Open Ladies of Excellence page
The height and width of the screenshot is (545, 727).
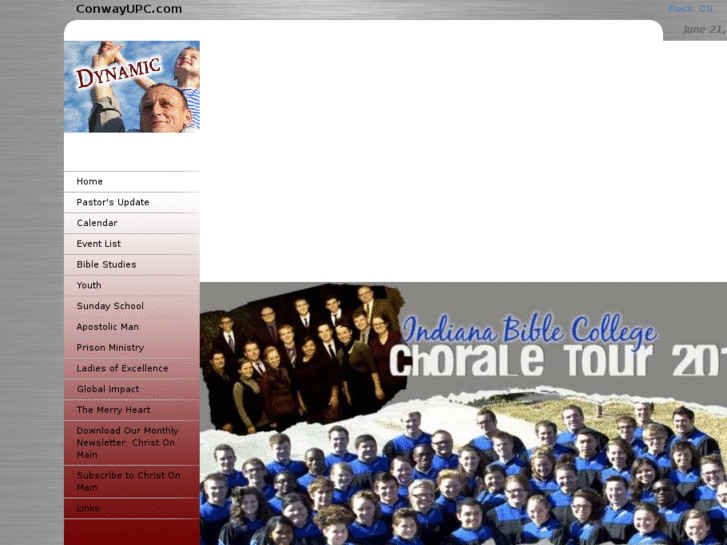132,369
